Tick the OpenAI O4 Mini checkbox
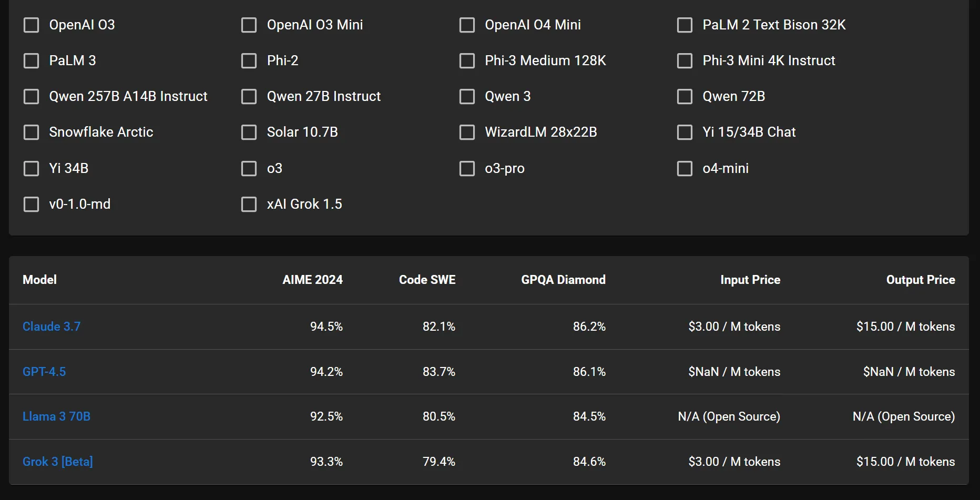980x500 pixels. tap(467, 25)
